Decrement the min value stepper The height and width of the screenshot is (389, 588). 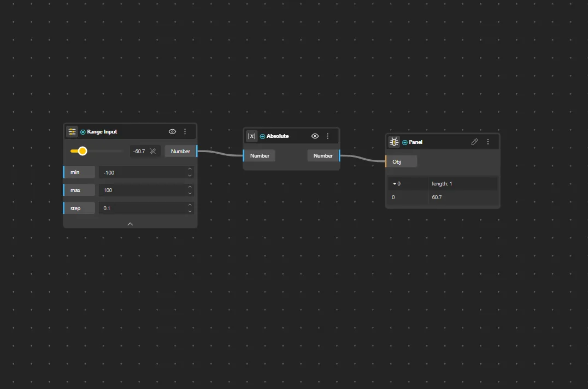point(190,176)
